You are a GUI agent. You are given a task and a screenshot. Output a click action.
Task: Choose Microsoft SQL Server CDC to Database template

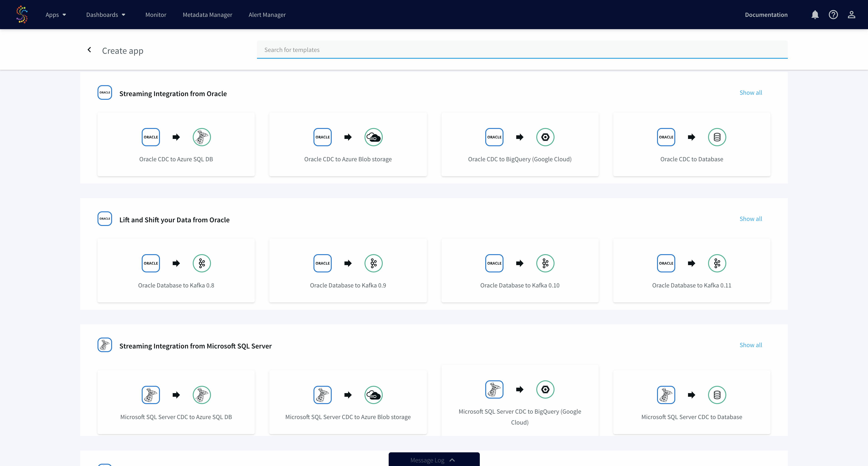(692, 402)
